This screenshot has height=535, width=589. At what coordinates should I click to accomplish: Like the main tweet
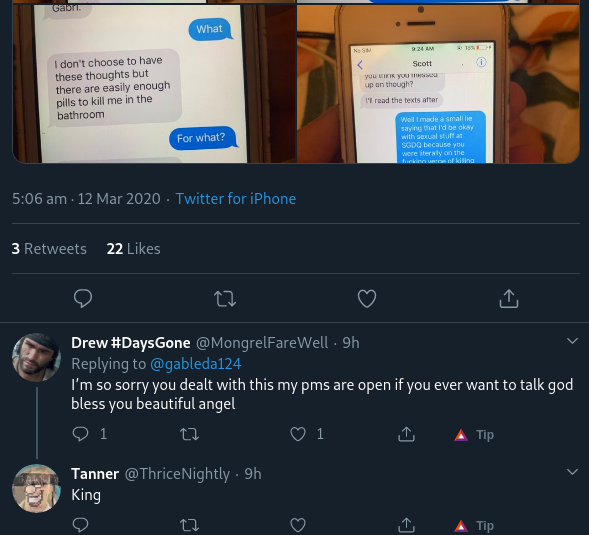pyautogui.click(x=367, y=299)
